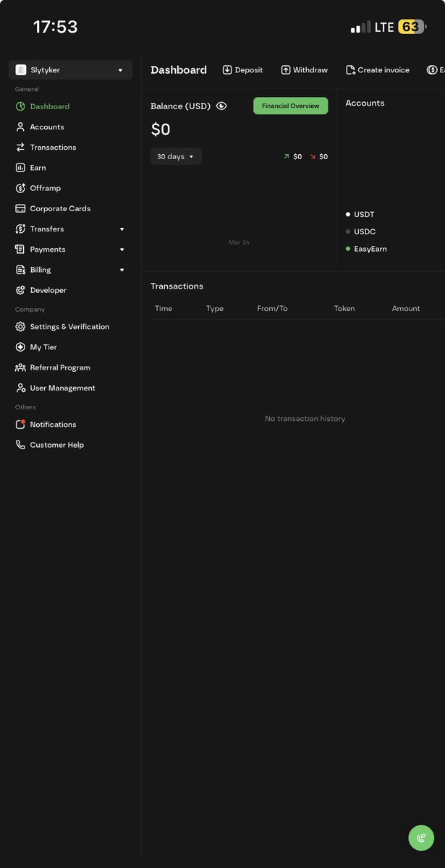Select Earn in the sidebar
This screenshot has height=868, width=445.
(x=38, y=168)
